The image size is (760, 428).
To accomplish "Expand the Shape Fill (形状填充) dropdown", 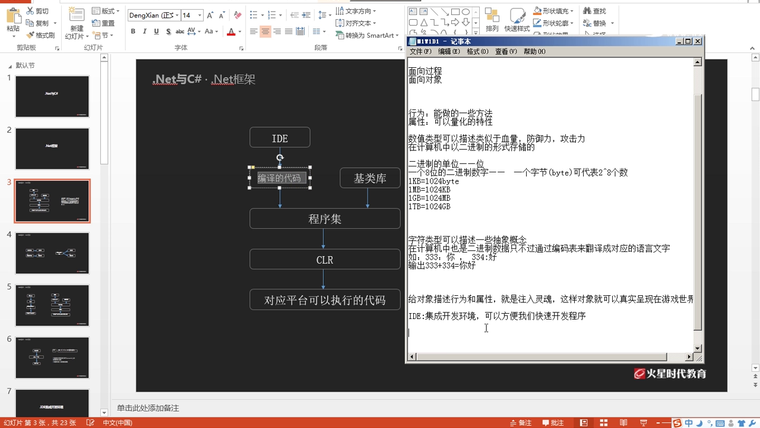I will click(x=574, y=11).
